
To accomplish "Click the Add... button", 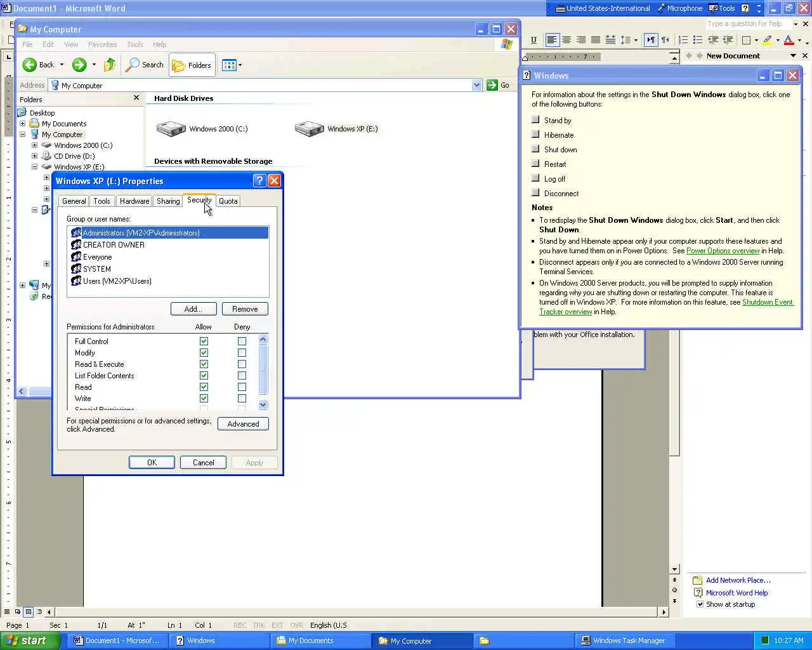I will (x=193, y=309).
